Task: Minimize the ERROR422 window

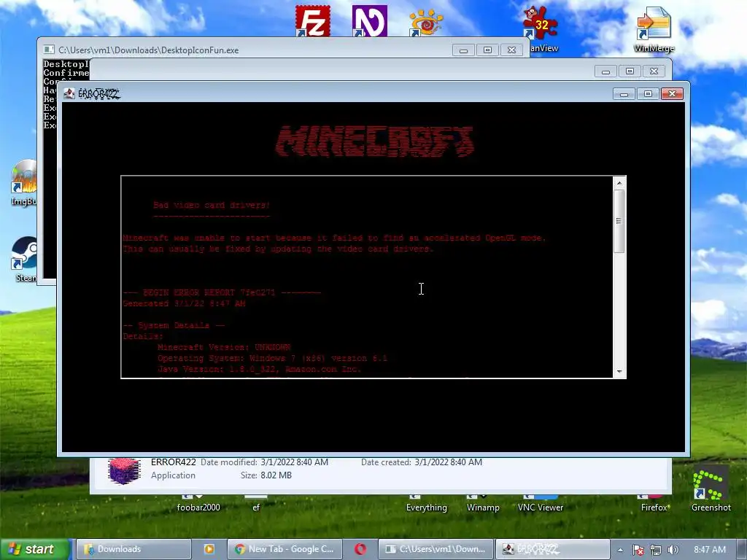Action: [624, 94]
